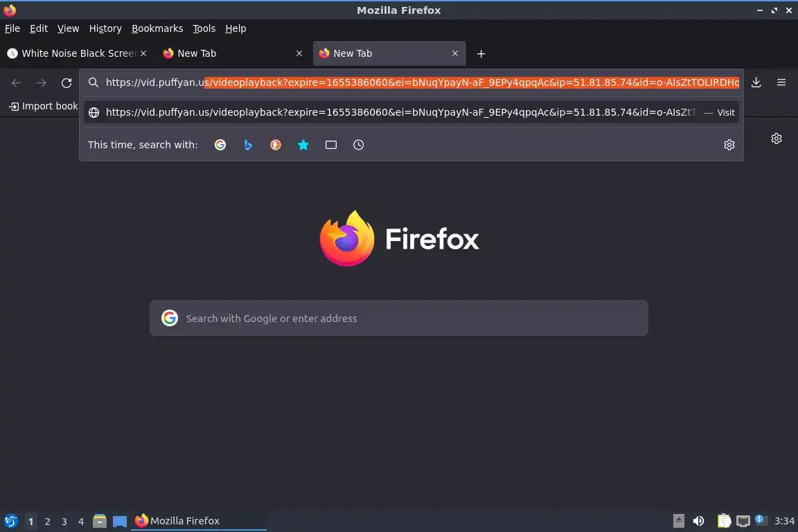
Task: Show desktop via blue taskbar icon
Action: click(120, 521)
